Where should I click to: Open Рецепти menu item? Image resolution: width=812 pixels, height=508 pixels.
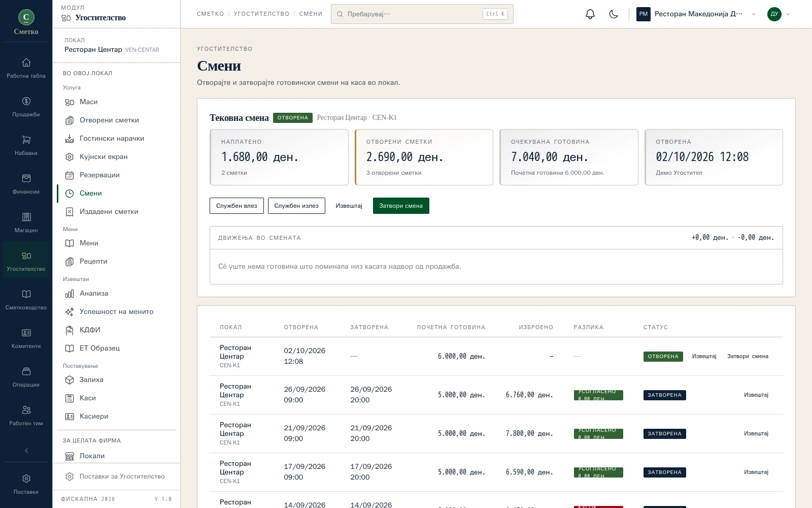tap(116, 262)
